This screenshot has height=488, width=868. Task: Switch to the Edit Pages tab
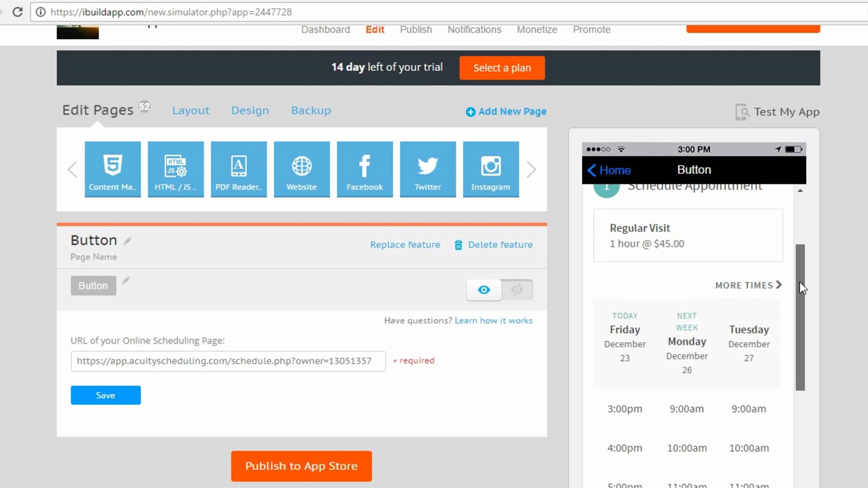tap(98, 110)
